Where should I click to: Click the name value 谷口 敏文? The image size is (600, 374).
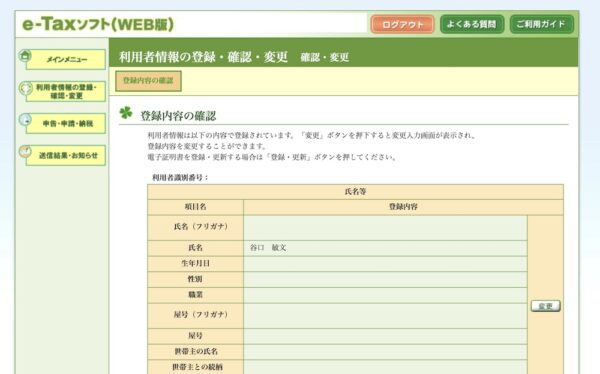pos(268,248)
